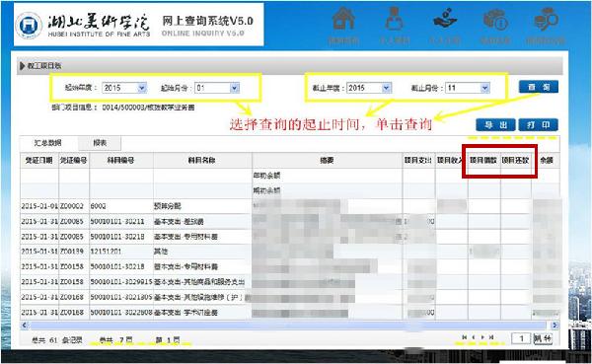Open the hand-holding-coins navigation icon
The image size is (592, 364).
point(445,19)
